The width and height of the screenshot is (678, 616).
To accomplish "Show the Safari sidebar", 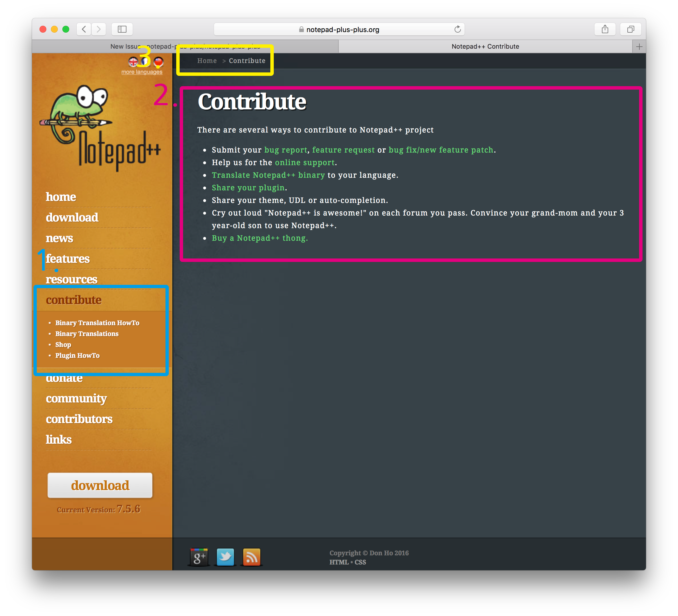I will click(122, 29).
